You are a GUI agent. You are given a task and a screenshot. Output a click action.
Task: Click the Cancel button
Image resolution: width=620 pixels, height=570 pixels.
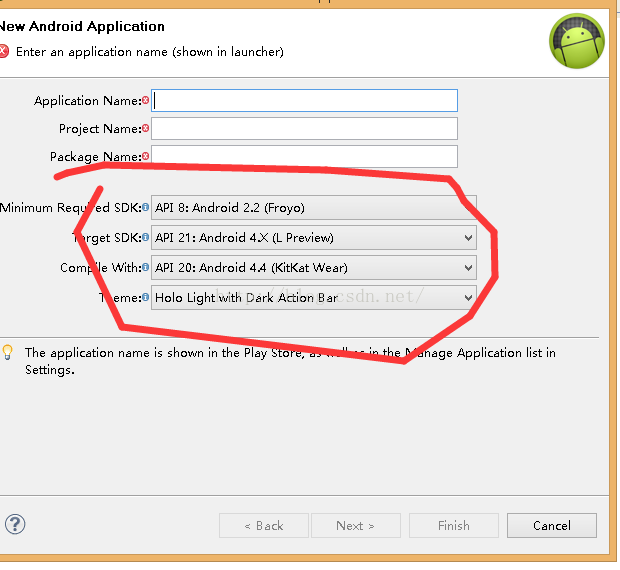552,526
